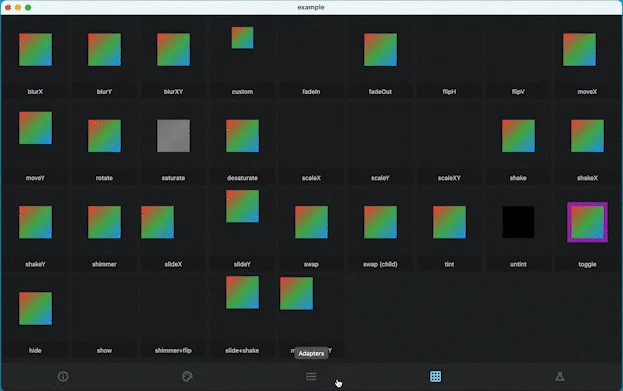Click the gradient square above swap (child)
Screen dimensions: 623x391
pyautogui.click(x=380, y=222)
